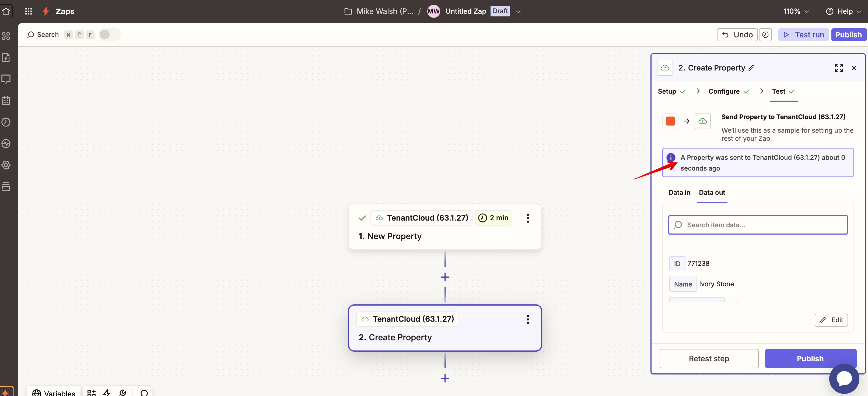Click the Edit button under data out
Viewport: 868px width, 396px height.
point(831,320)
